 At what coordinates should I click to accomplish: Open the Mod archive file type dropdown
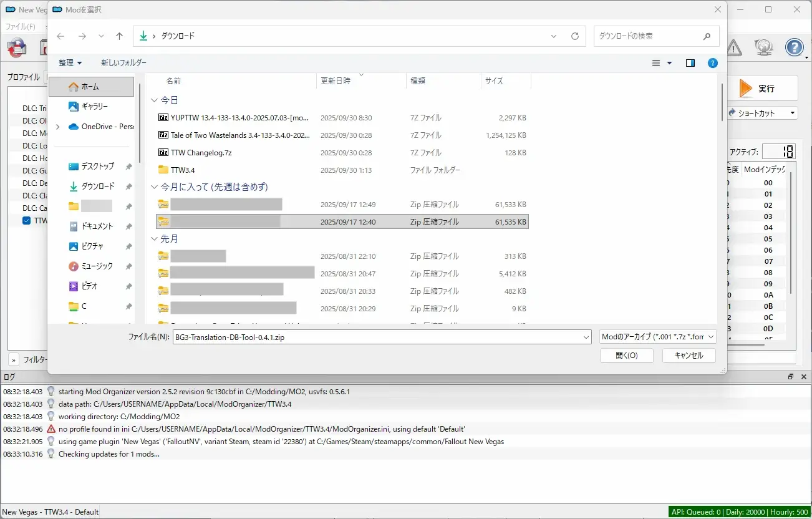coord(657,337)
